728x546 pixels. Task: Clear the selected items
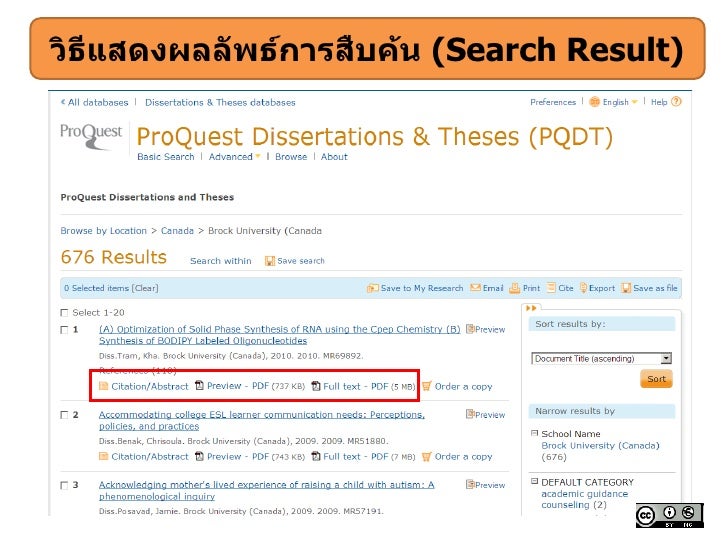point(145,288)
